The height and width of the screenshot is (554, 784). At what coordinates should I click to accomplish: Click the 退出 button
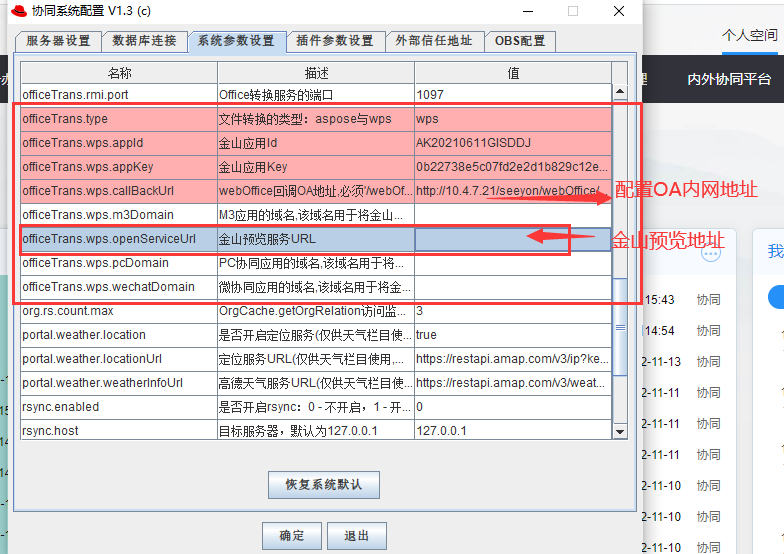(x=356, y=536)
